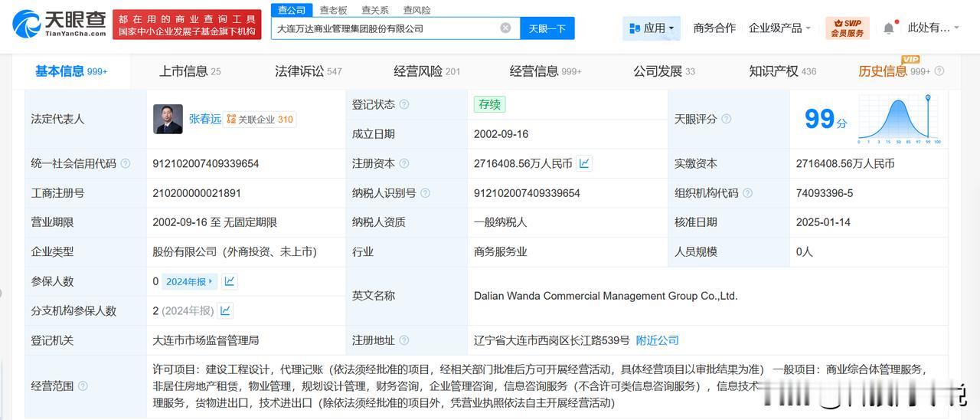Screen dimensions: 980x420
Task: Open the 注册资本 trend chart icon
Action: point(584,163)
